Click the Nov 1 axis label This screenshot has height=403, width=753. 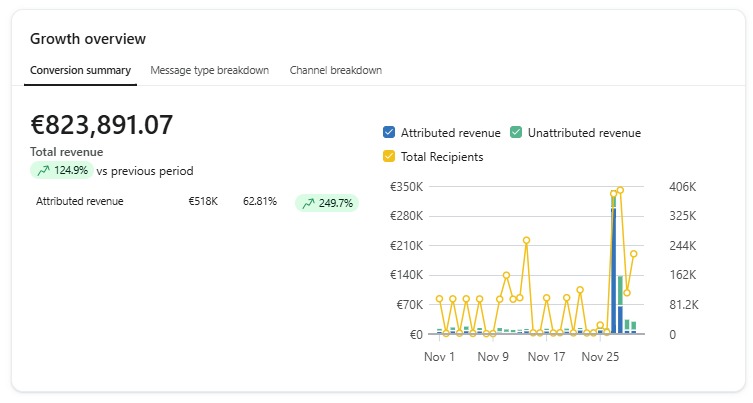439,357
